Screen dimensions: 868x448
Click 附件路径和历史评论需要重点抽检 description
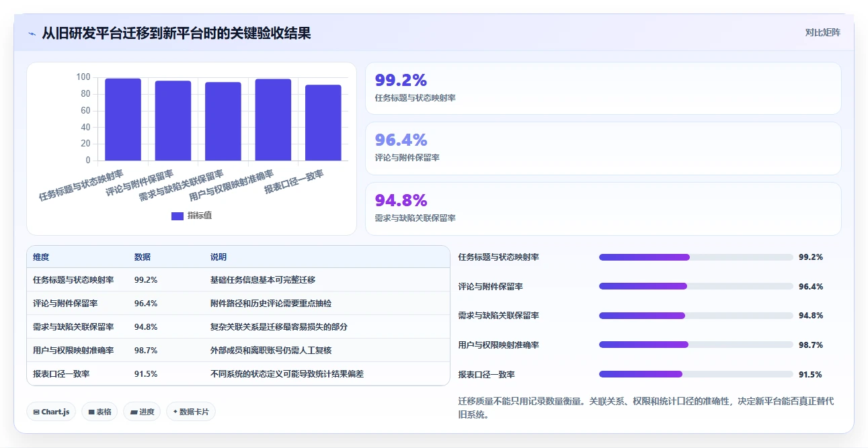point(271,303)
